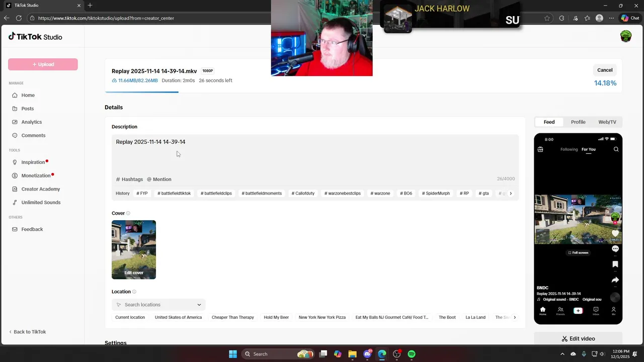The image size is (644, 362).
Task: Show hidden system tray icons
Action: pyautogui.click(x=562, y=354)
